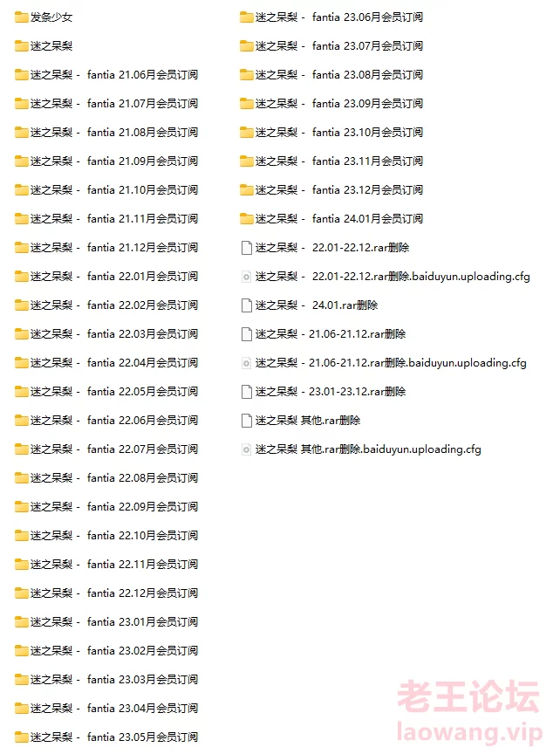560x754 pixels.
Task: Select 21.06-21.12.rar删除.baiduyun.uploading.cfg file name
Action: [391, 363]
